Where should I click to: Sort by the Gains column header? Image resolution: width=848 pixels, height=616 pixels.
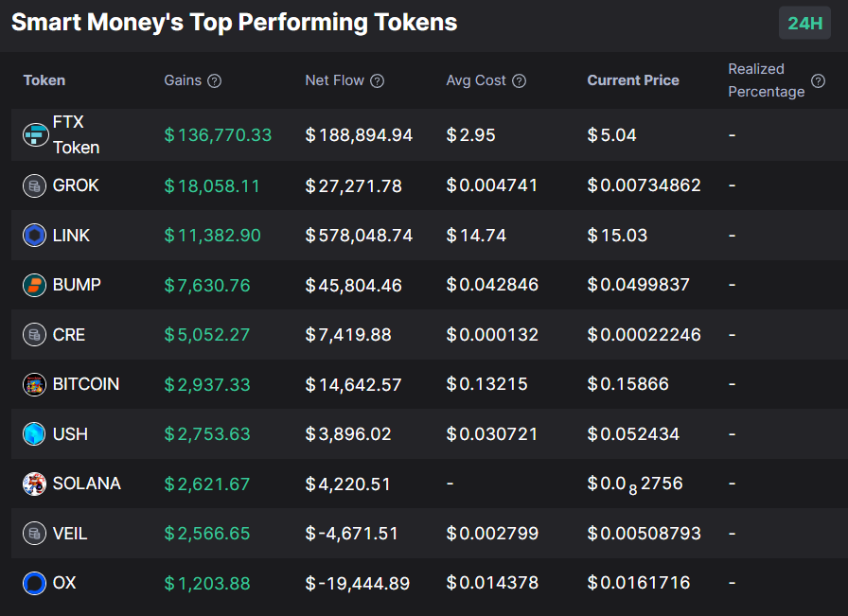(183, 80)
